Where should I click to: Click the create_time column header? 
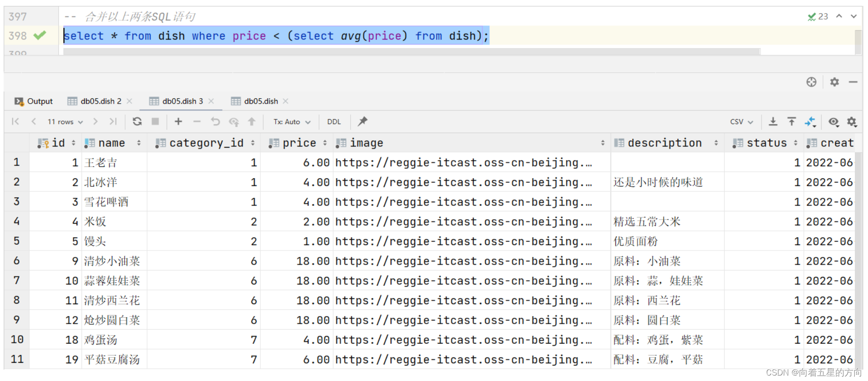coord(830,143)
